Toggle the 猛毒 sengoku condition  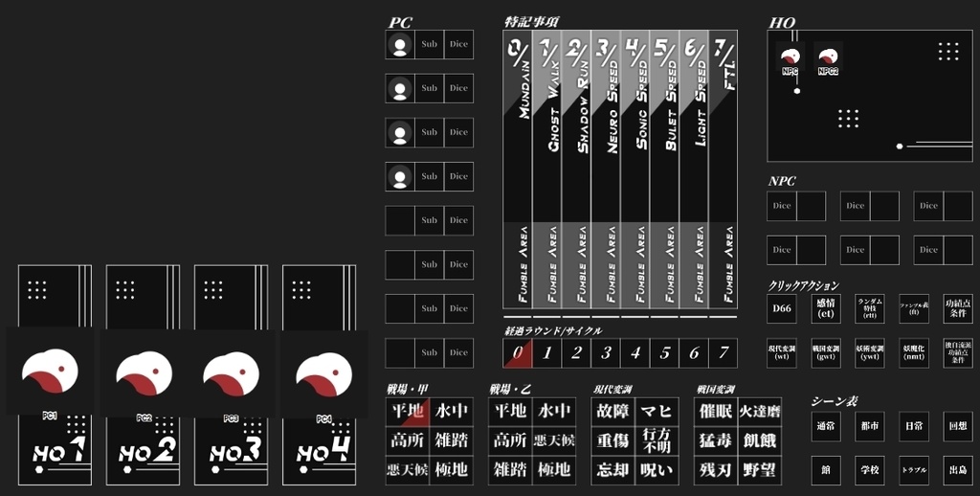(716, 441)
